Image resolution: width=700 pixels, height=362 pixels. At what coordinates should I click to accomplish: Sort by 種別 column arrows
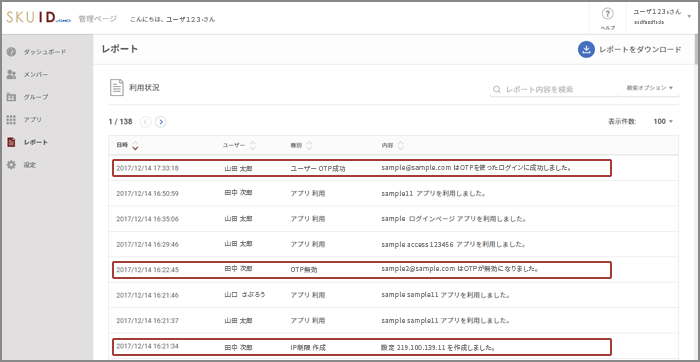(309, 145)
